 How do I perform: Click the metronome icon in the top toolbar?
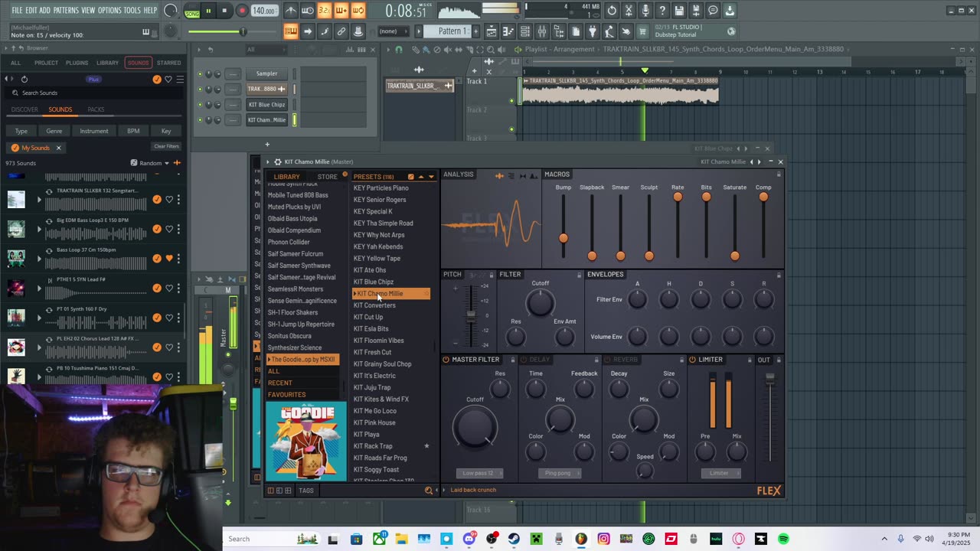[291, 11]
